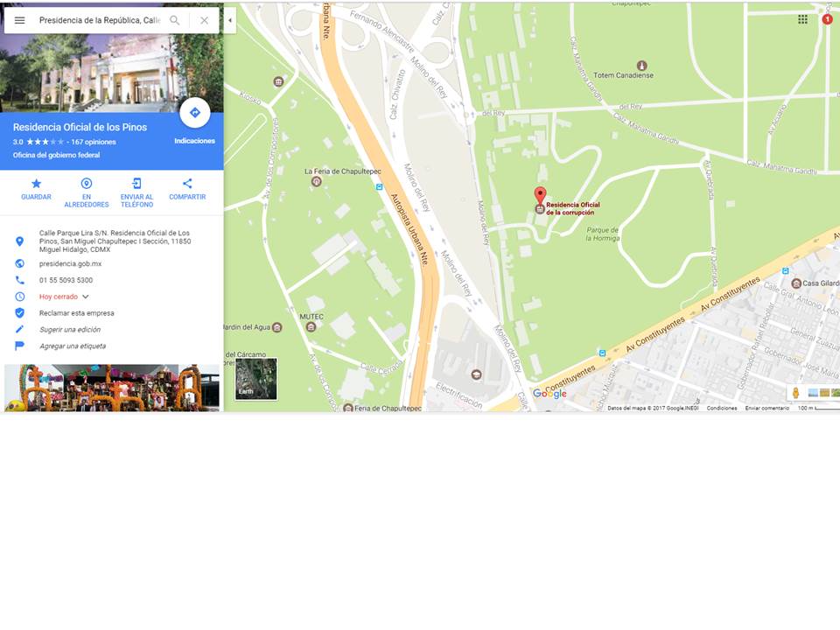840x630 pixels.
Task: Select Enviar al teléfono icon
Action: [x=136, y=184]
